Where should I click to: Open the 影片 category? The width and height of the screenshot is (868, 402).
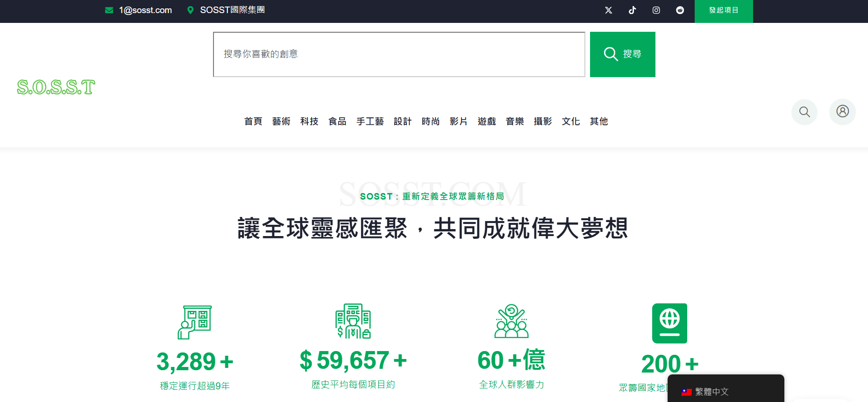pos(459,122)
